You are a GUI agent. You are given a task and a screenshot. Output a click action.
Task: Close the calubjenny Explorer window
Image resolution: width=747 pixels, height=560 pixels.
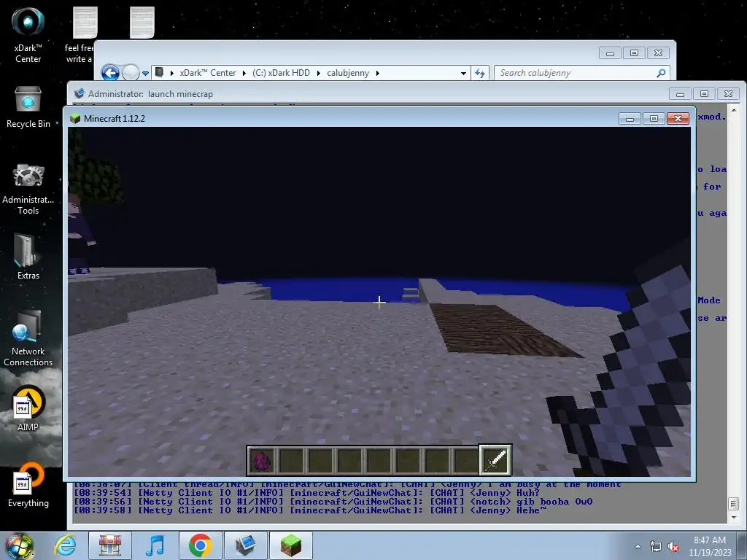(x=659, y=52)
